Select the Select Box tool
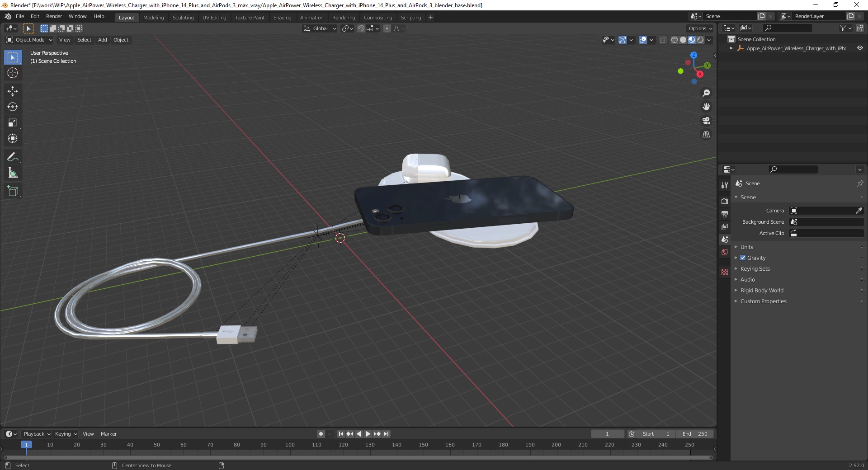Viewport: 868px width, 470px height. 13,57
